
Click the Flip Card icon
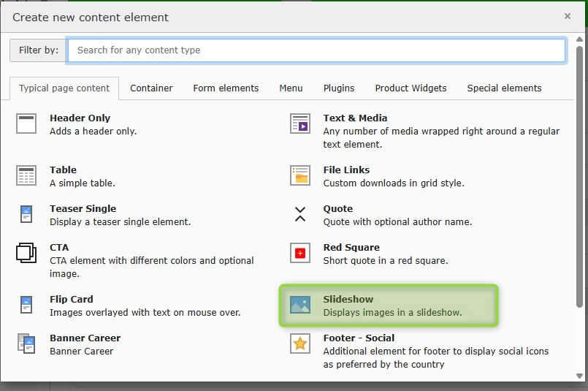coord(26,305)
